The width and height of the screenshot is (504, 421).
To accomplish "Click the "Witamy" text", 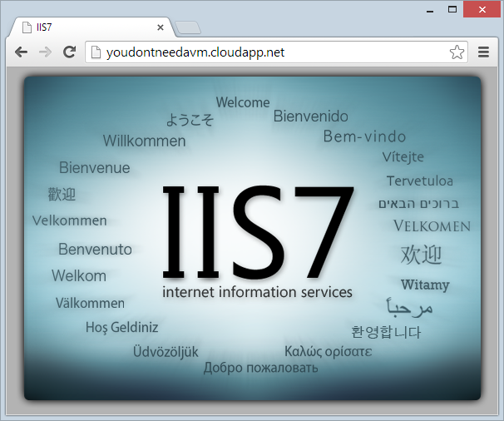I will click(425, 285).
